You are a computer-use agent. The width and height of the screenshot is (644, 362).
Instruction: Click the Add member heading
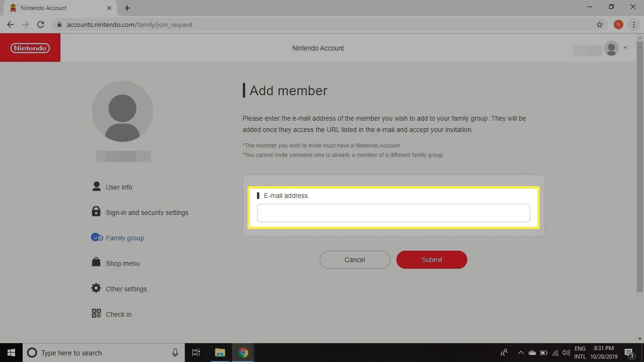coord(288,90)
